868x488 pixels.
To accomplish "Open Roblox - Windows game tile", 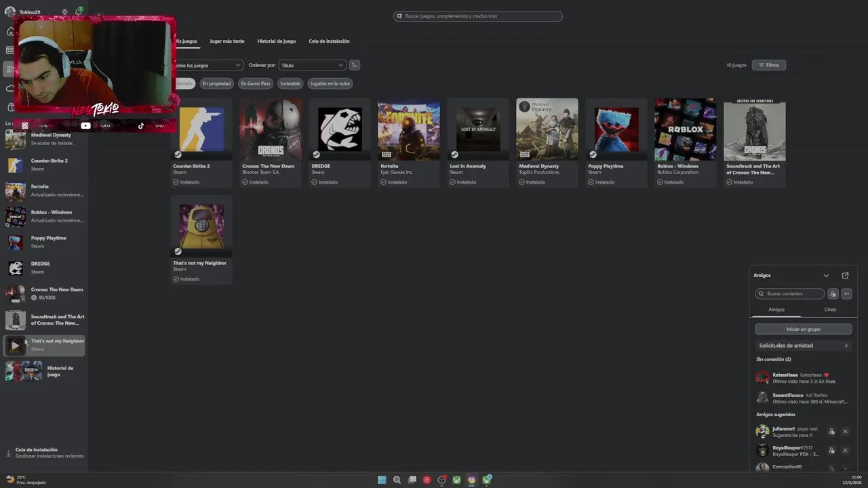I will pos(686,143).
